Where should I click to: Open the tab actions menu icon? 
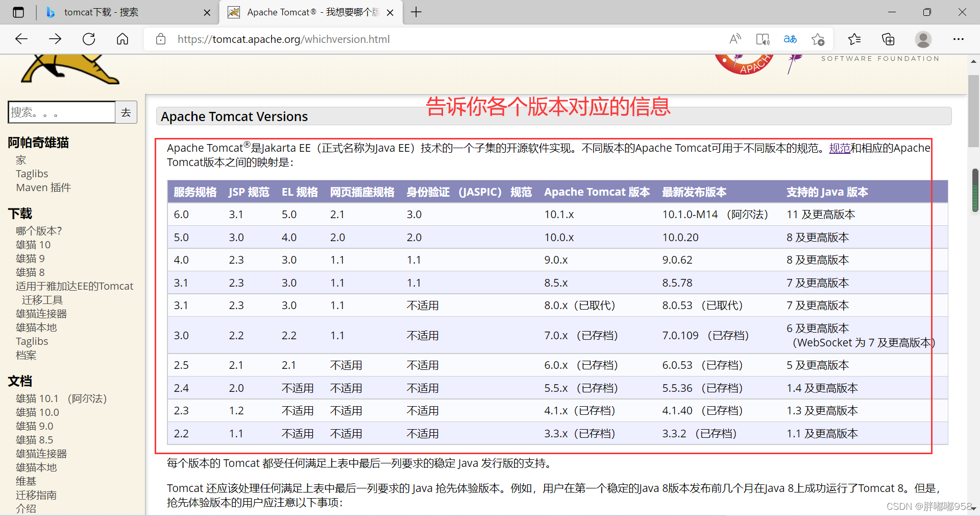pyautogui.click(x=18, y=12)
